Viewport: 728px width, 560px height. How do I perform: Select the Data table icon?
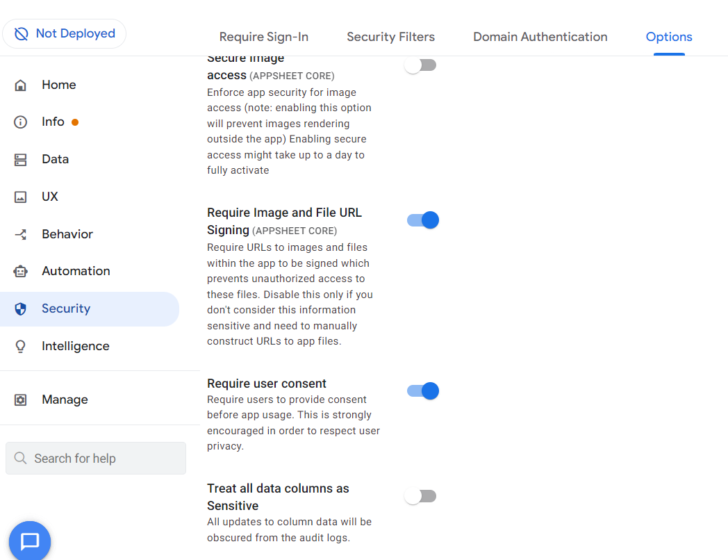pyautogui.click(x=20, y=160)
